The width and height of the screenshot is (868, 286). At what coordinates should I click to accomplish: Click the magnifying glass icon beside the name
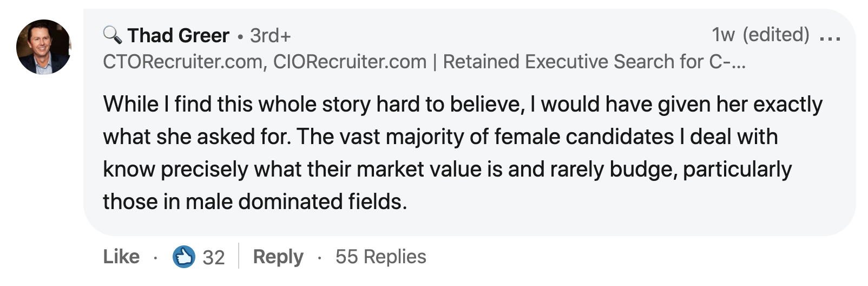113,35
